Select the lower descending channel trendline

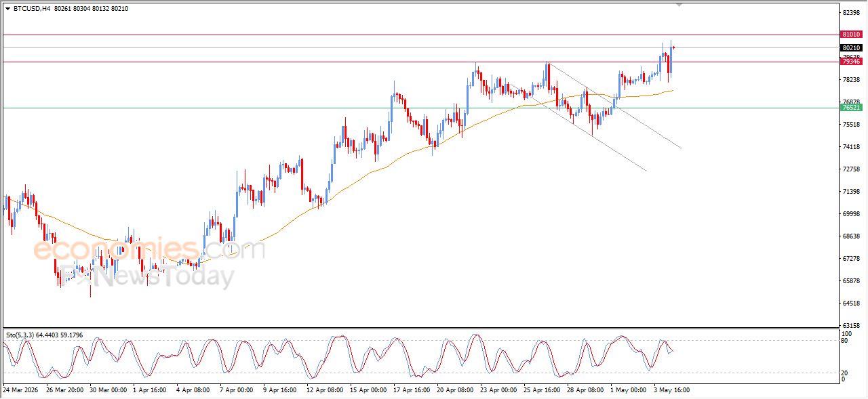point(576,128)
